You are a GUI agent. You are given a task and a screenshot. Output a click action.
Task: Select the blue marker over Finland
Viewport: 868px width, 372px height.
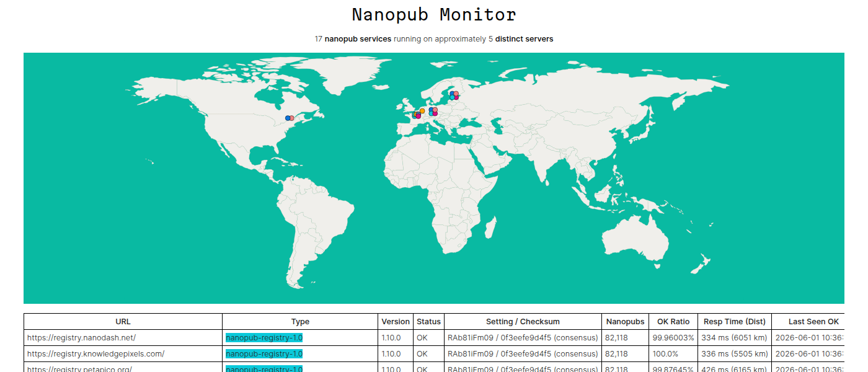pyautogui.click(x=452, y=94)
